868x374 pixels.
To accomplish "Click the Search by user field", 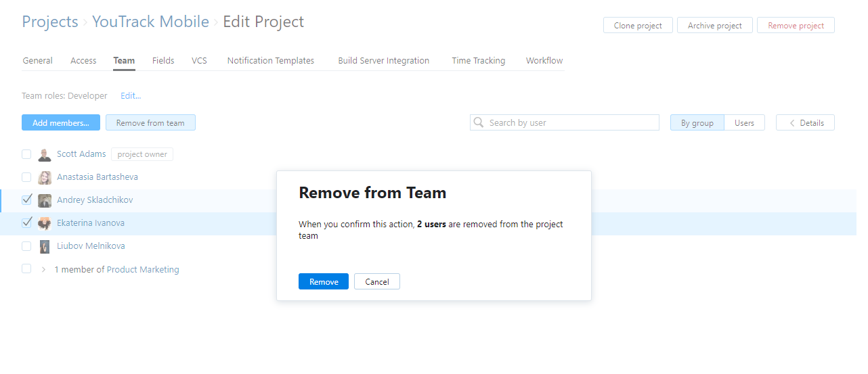I will tap(569, 123).
